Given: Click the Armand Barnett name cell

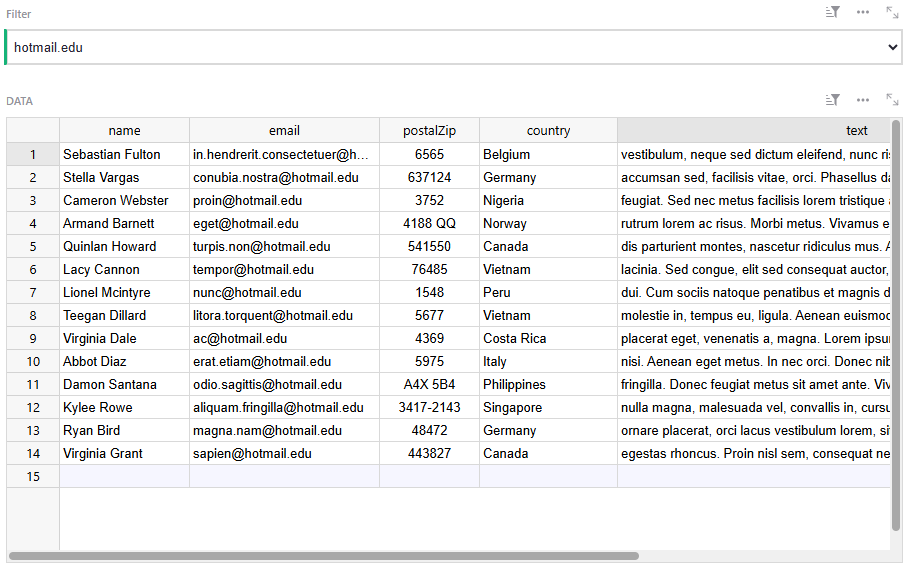Looking at the screenshot, I should click(124, 223).
